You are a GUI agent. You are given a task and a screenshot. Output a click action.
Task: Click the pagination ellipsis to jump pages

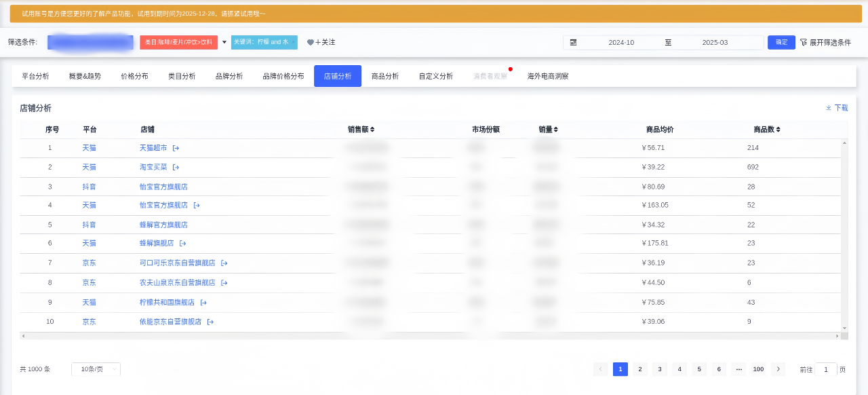pyautogui.click(x=738, y=369)
